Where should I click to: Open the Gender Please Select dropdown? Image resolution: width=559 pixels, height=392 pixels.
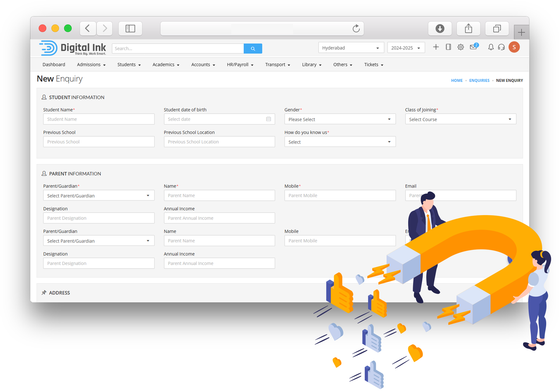(340, 119)
